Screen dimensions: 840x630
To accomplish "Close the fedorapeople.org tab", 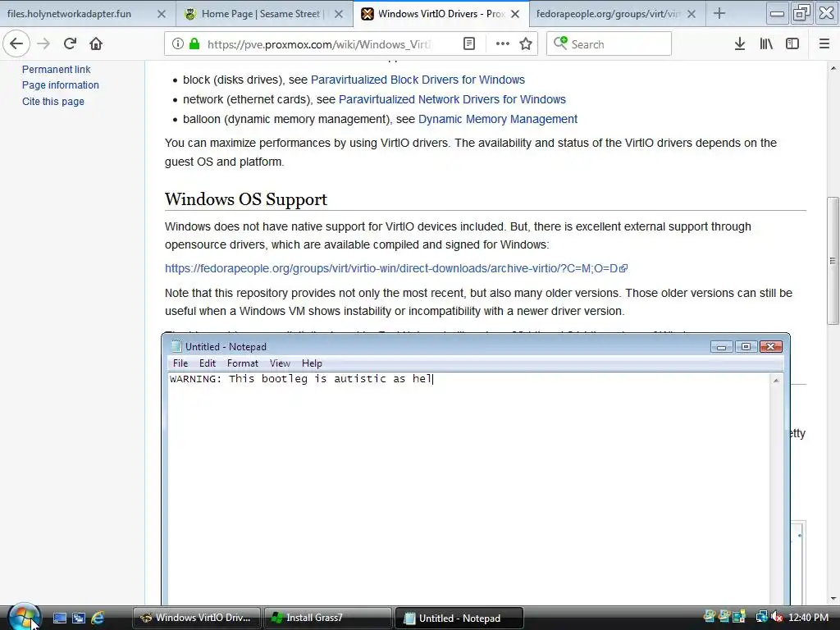I will click(x=692, y=14).
